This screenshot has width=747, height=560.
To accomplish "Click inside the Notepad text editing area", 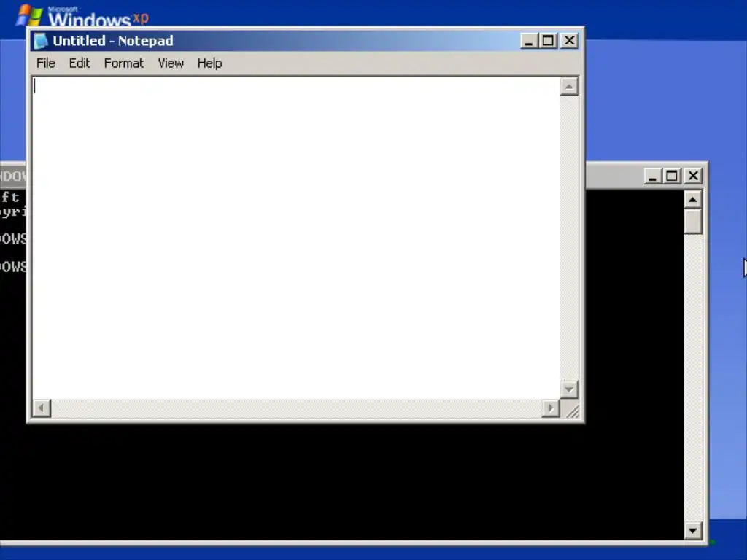I will [296, 238].
